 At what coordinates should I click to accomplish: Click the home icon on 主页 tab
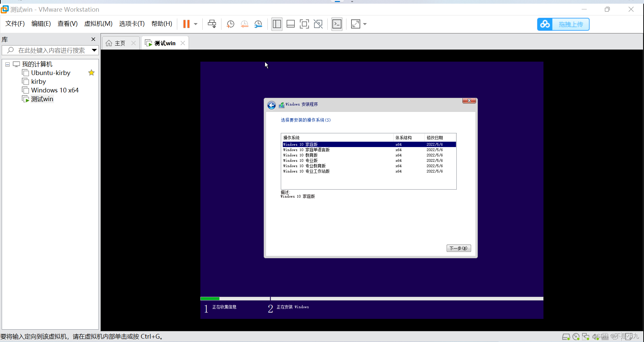click(109, 43)
